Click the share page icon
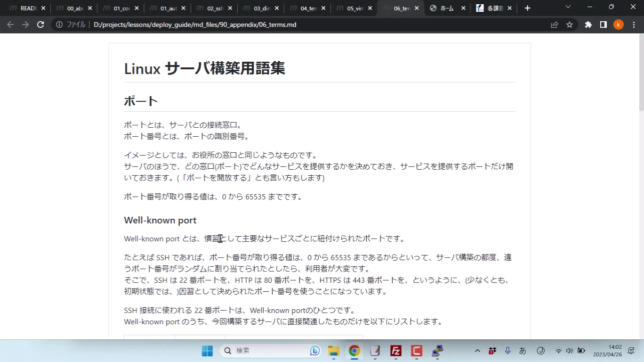644x362 pixels. coord(555,25)
